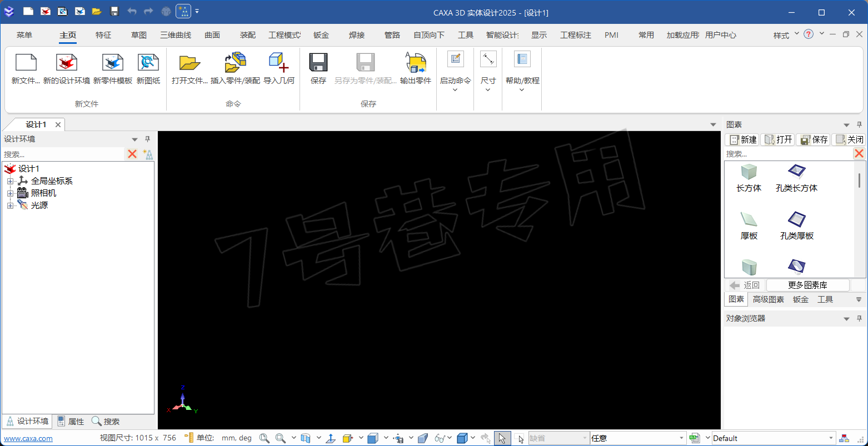Click the clear search X in design tree

point(132,154)
